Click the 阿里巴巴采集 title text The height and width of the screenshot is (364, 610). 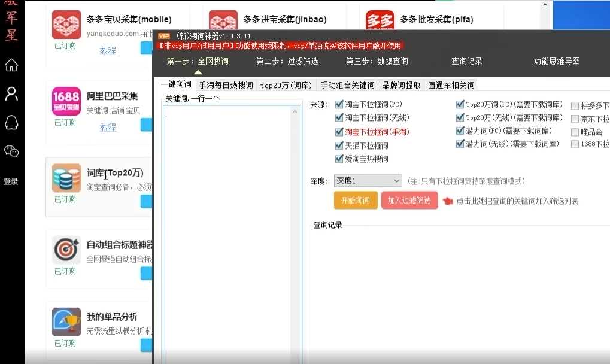coord(112,96)
